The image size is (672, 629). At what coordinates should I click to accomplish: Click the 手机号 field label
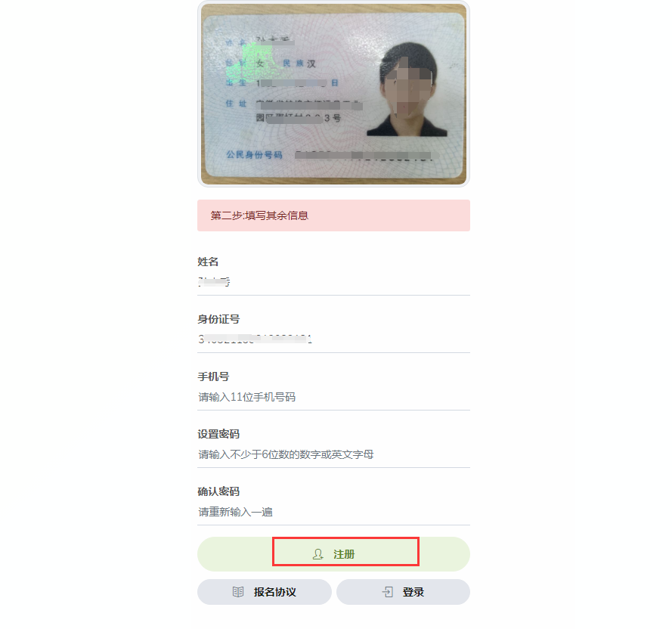click(x=213, y=376)
